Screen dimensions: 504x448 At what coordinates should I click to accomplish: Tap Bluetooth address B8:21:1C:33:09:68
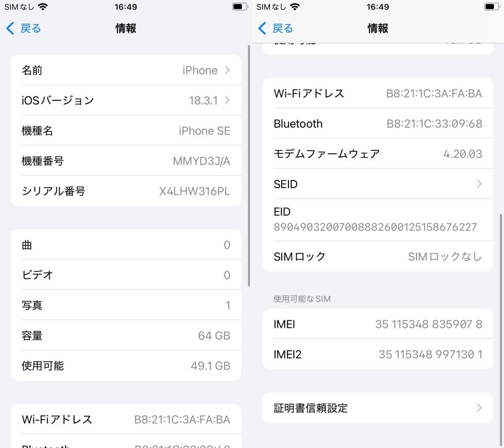pos(434,123)
